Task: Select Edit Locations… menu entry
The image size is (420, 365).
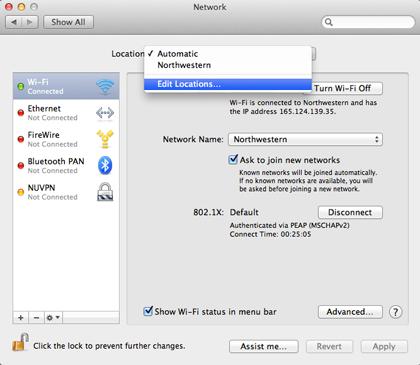Action: [x=228, y=84]
